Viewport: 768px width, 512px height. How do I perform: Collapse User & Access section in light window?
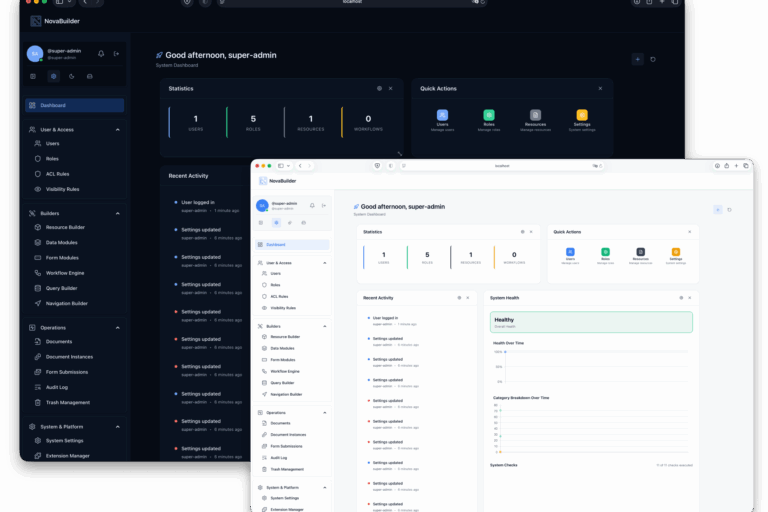coord(325,263)
